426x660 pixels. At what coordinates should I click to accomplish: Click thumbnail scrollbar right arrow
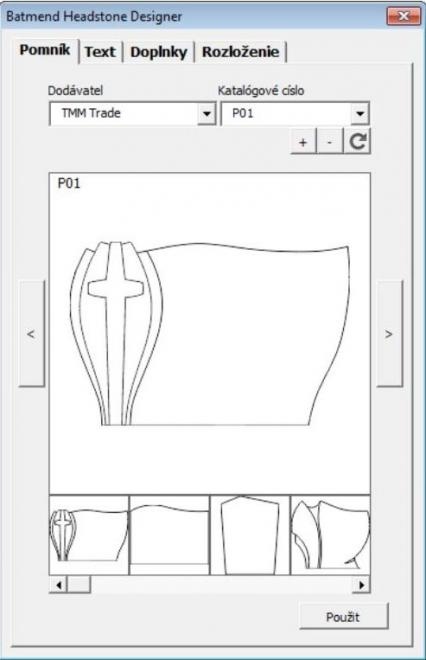click(x=361, y=585)
